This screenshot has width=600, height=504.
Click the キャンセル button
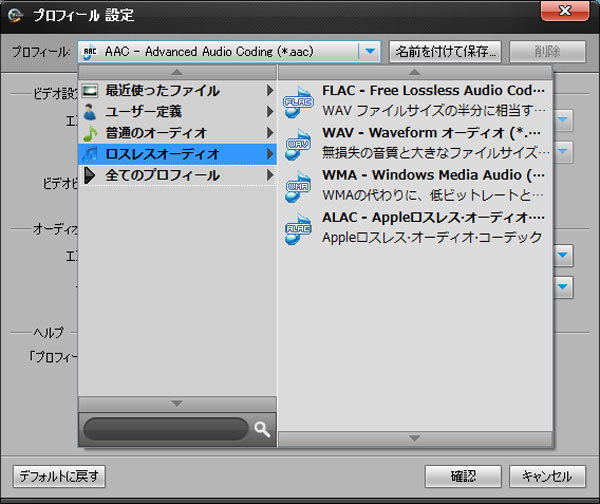(x=547, y=476)
